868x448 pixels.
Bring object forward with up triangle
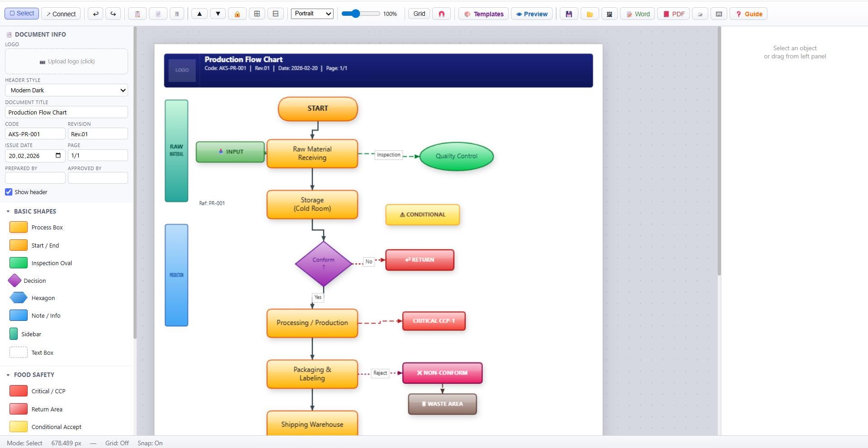point(200,14)
